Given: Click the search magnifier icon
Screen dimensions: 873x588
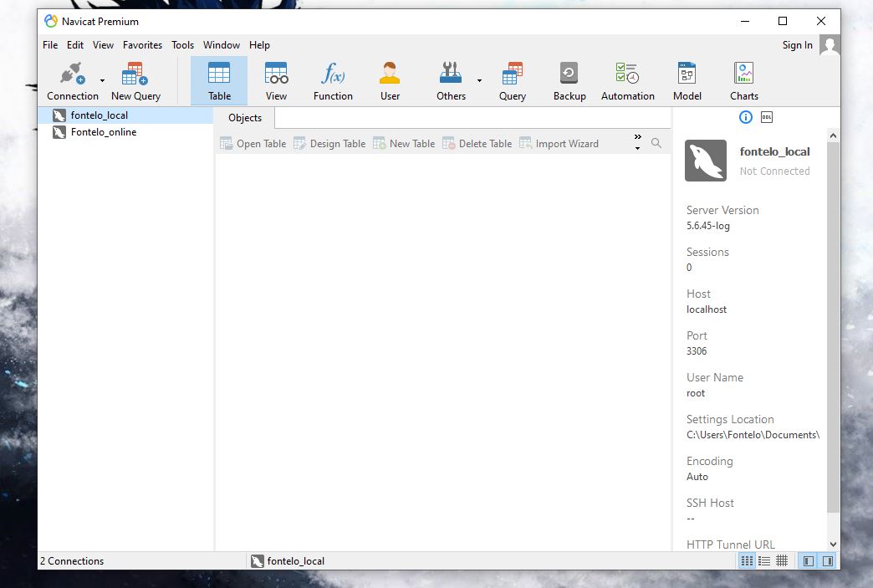Looking at the screenshot, I should tap(656, 143).
